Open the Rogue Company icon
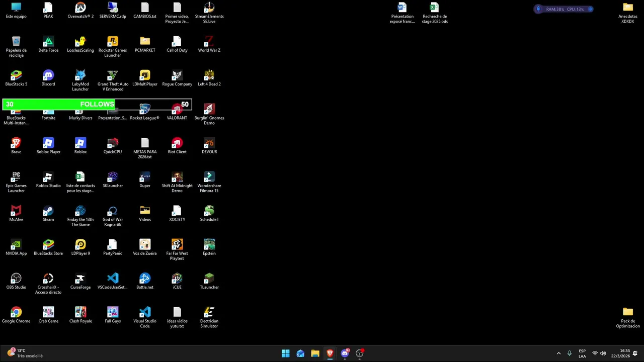 (x=177, y=78)
